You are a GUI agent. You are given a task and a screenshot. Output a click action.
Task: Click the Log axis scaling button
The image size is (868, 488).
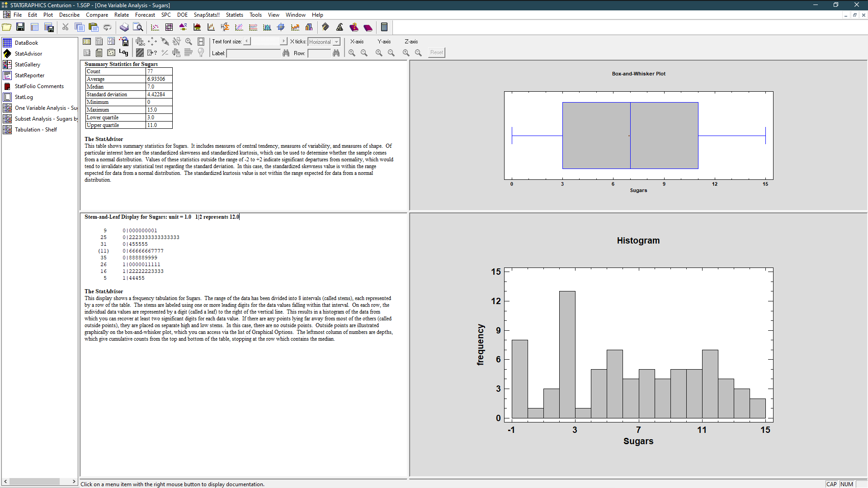[x=123, y=53]
